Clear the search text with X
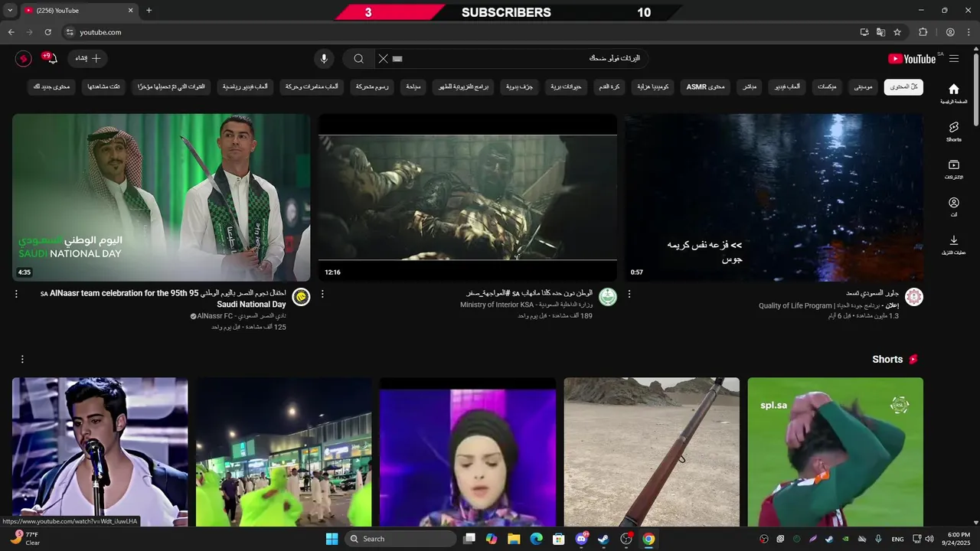980x551 pixels. (x=383, y=59)
